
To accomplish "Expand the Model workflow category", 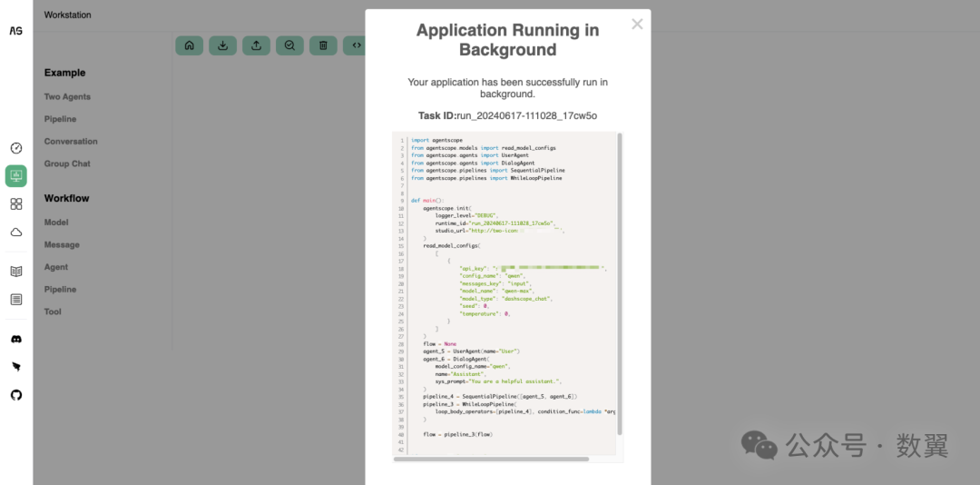I will [x=56, y=223].
